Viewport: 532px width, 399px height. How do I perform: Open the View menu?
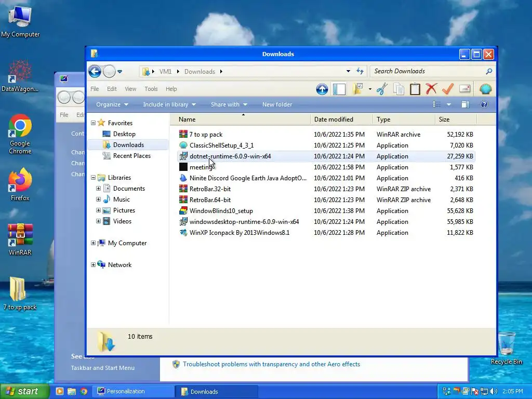click(x=130, y=89)
